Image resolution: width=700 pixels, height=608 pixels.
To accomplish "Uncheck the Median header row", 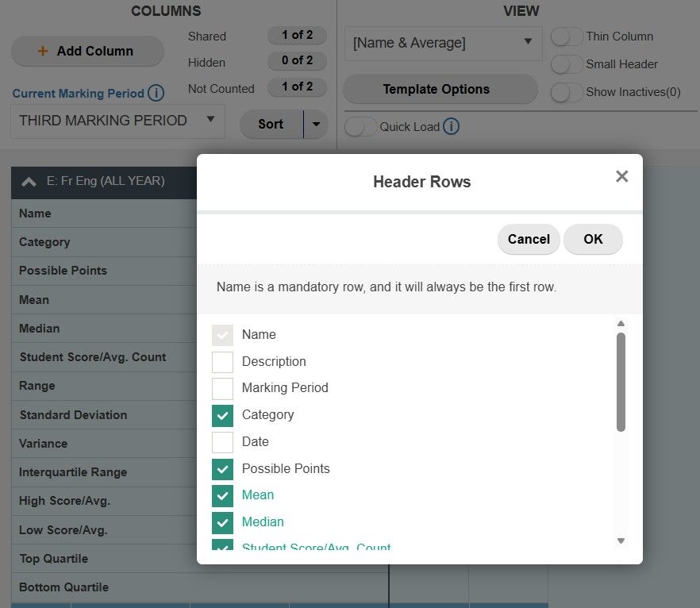I will point(222,521).
